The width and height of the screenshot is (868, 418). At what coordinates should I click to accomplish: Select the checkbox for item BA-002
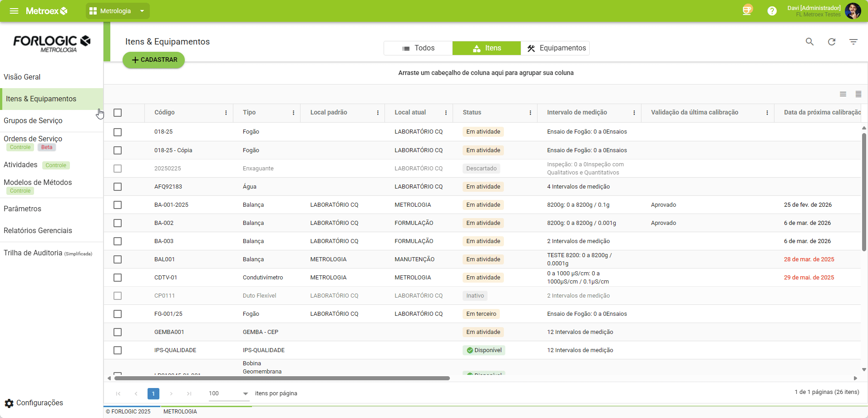point(118,223)
